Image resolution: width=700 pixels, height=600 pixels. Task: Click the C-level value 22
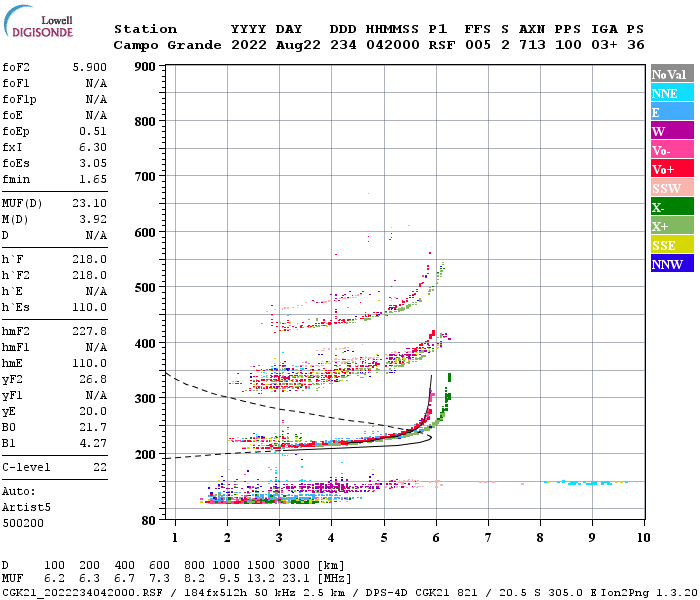pyautogui.click(x=100, y=467)
